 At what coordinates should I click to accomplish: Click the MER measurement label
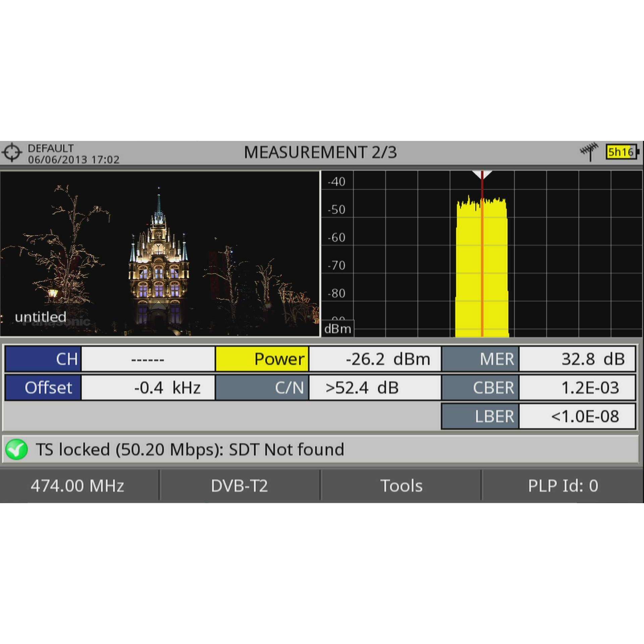coord(480,359)
